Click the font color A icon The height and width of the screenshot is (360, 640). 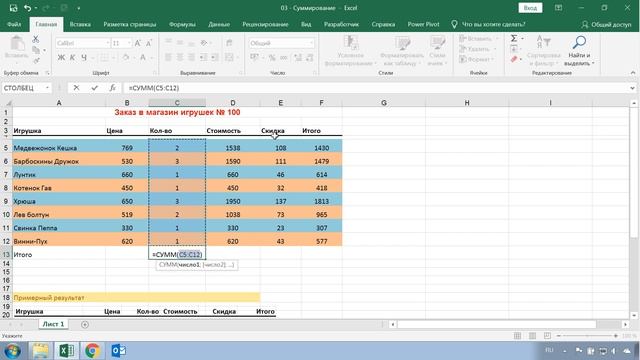(x=143, y=58)
